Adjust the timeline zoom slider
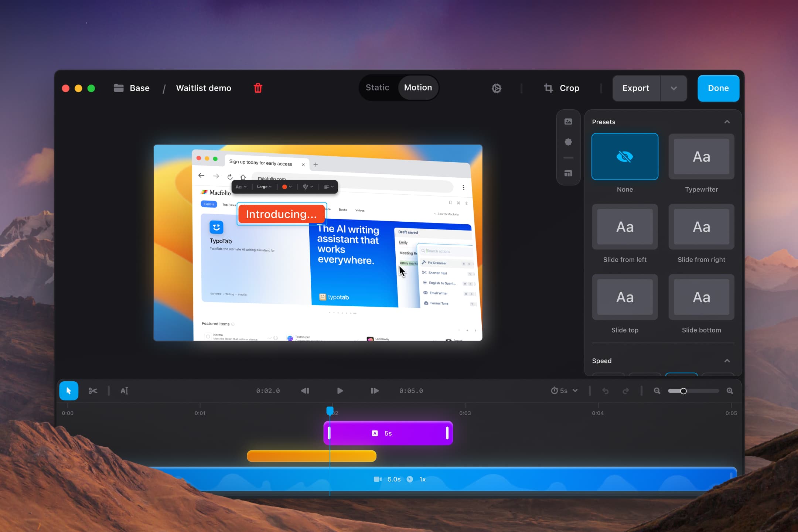 coord(693,391)
